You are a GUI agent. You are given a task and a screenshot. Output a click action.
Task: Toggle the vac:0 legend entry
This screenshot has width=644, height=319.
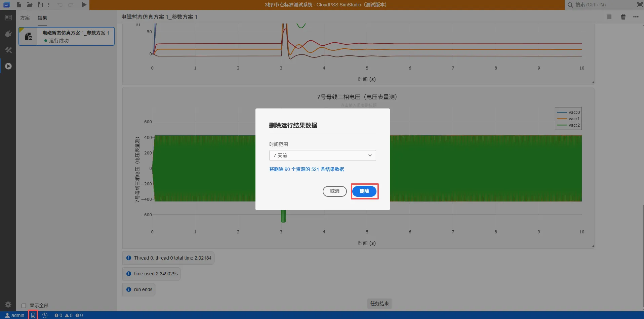pos(568,112)
